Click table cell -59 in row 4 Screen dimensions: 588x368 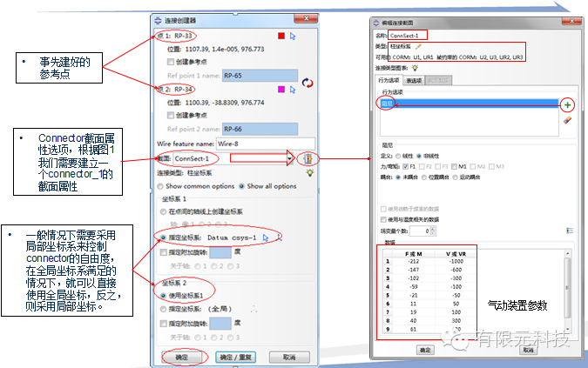click(414, 287)
